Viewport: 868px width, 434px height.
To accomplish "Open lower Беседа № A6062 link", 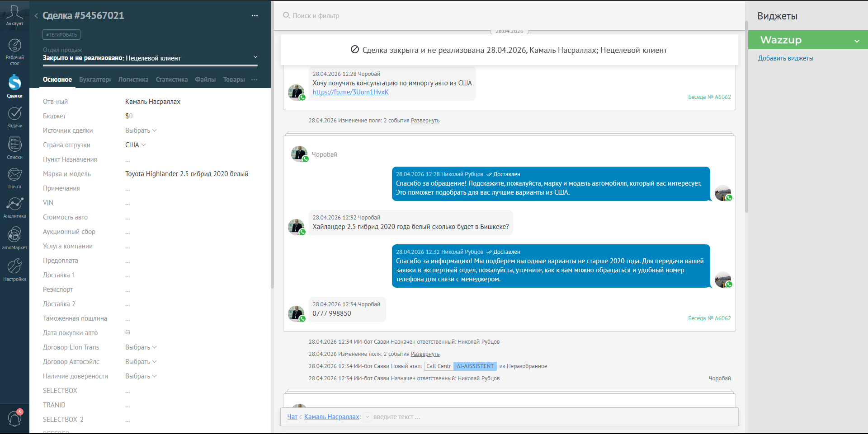I will (709, 318).
